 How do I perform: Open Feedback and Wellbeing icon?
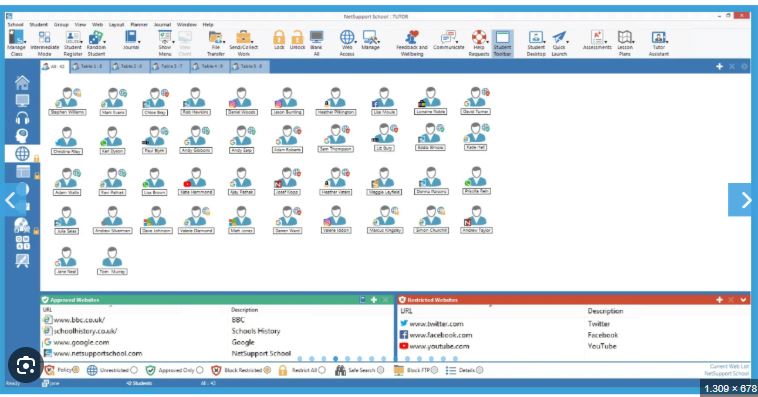click(412, 38)
